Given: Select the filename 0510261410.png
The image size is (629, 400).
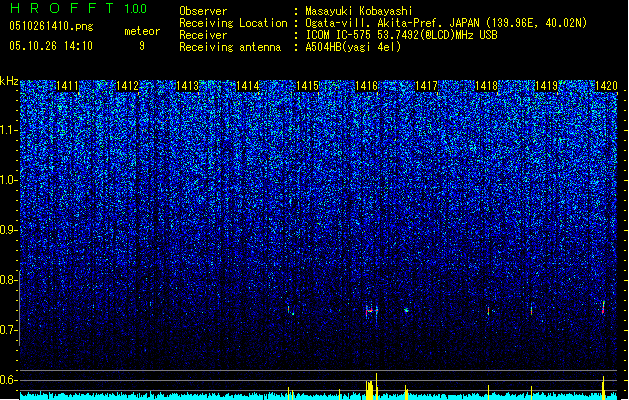Looking at the screenshot, I should (x=51, y=26).
